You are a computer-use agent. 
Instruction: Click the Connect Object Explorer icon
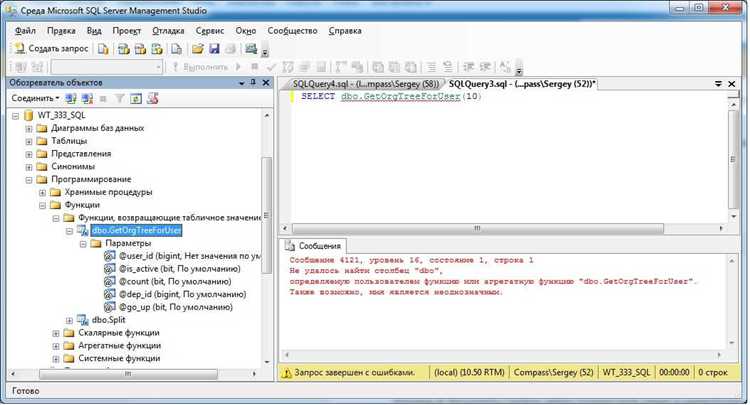coord(70,99)
